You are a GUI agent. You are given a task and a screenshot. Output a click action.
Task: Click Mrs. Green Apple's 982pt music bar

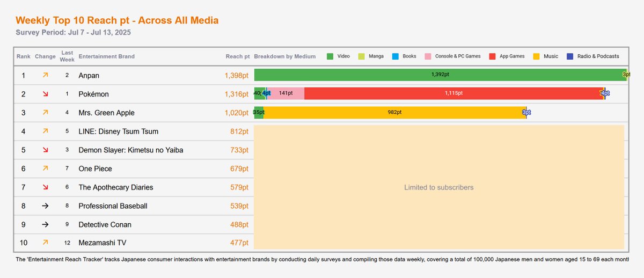(x=394, y=112)
